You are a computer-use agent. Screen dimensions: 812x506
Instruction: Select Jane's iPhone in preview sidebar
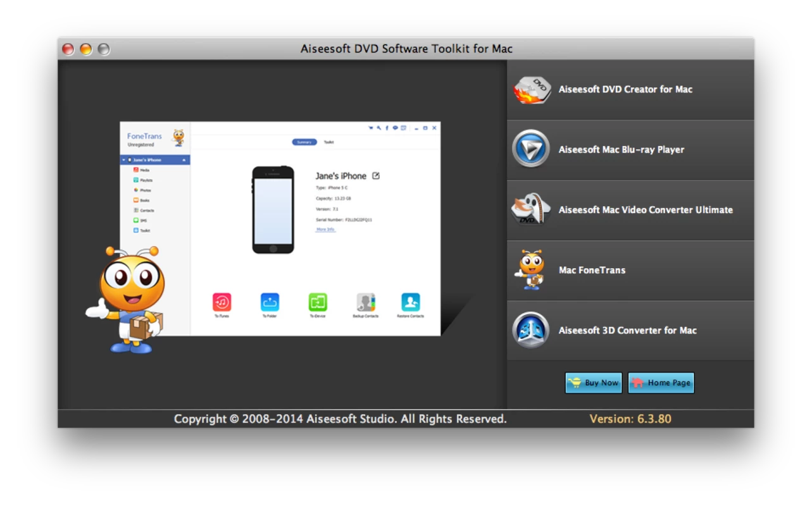tap(155, 160)
